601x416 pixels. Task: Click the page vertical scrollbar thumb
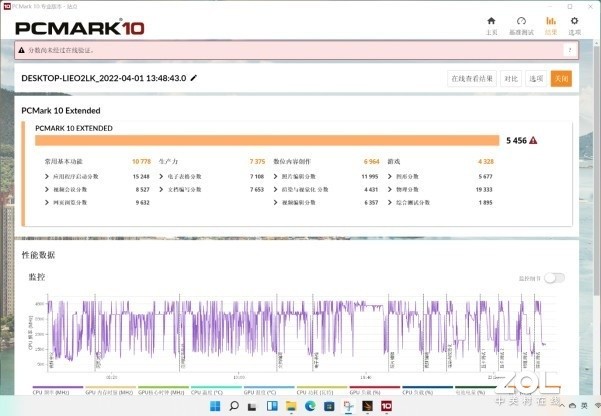point(597,169)
